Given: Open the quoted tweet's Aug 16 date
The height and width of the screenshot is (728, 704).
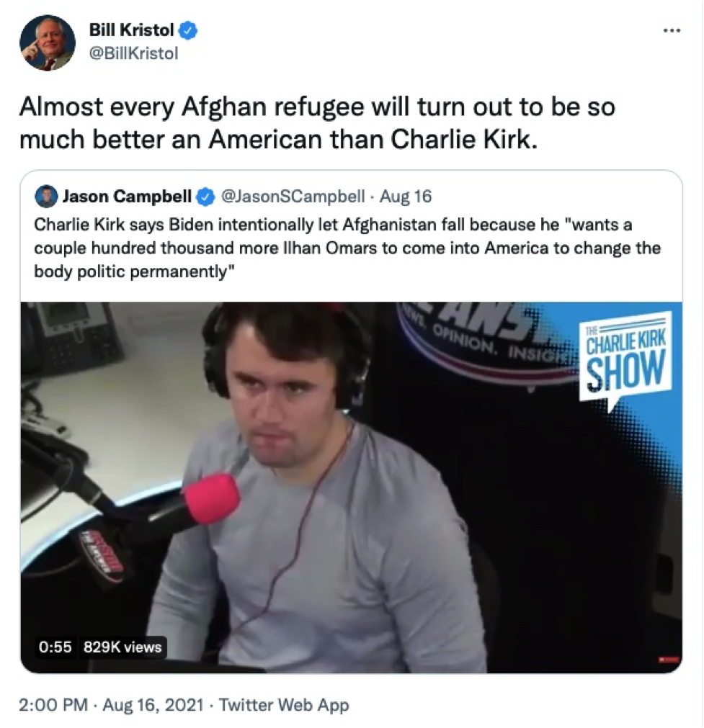Looking at the screenshot, I should point(406,197).
